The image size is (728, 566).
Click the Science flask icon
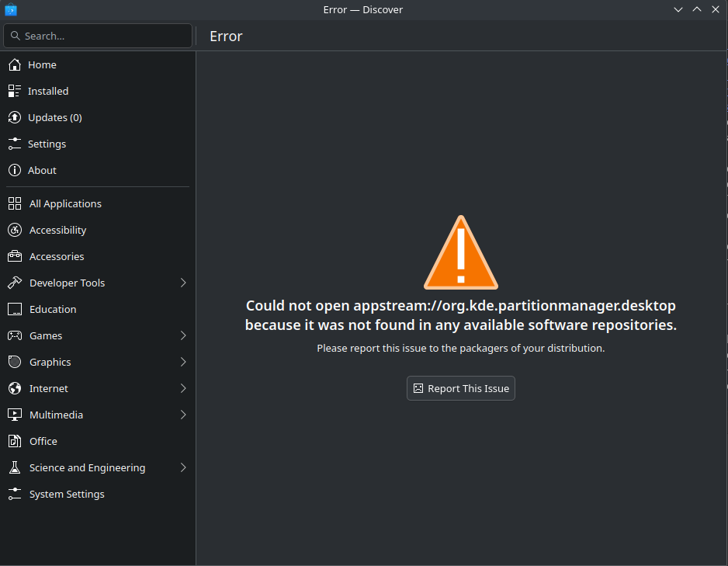[15, 468]
